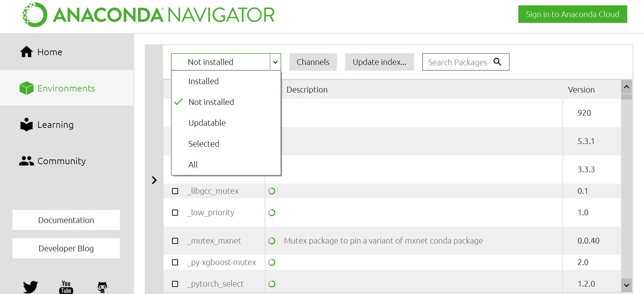Viewport: 644px width, 294px height.
Task: Select the _mutex_mxnet package name
Action: pos(214,241)
